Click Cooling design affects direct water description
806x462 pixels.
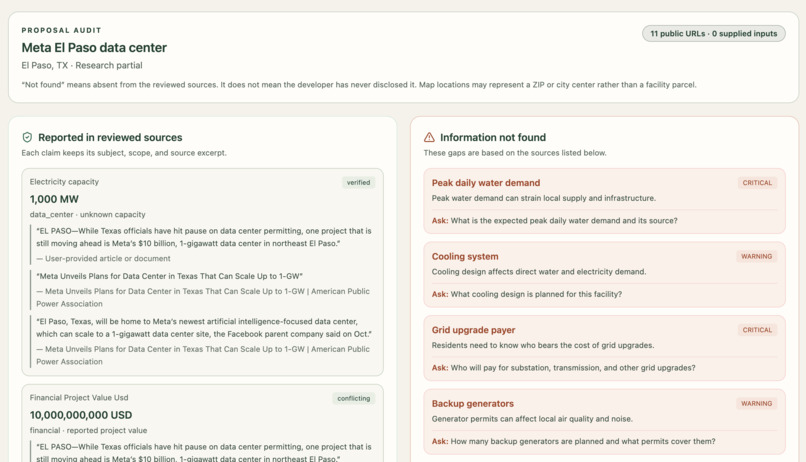click(539, 271)
